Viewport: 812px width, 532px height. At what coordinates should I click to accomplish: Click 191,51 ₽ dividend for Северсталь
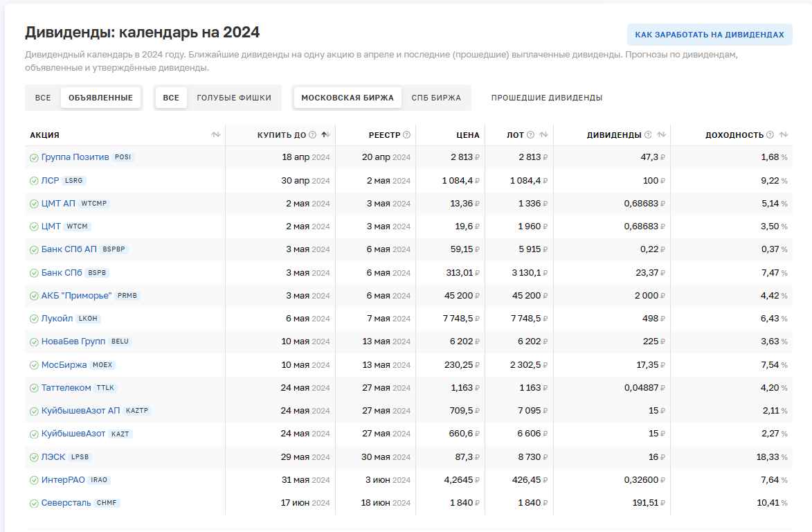[x=649, y=502]
